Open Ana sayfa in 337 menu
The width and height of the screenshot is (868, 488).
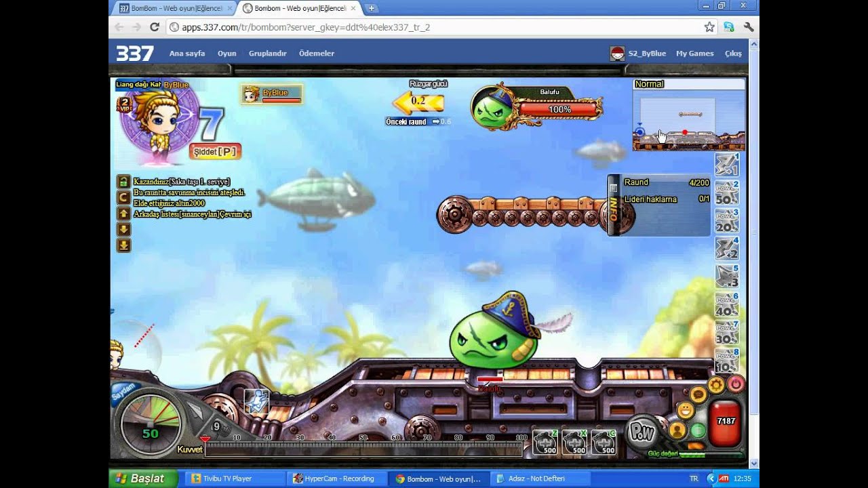click(187, 54)
